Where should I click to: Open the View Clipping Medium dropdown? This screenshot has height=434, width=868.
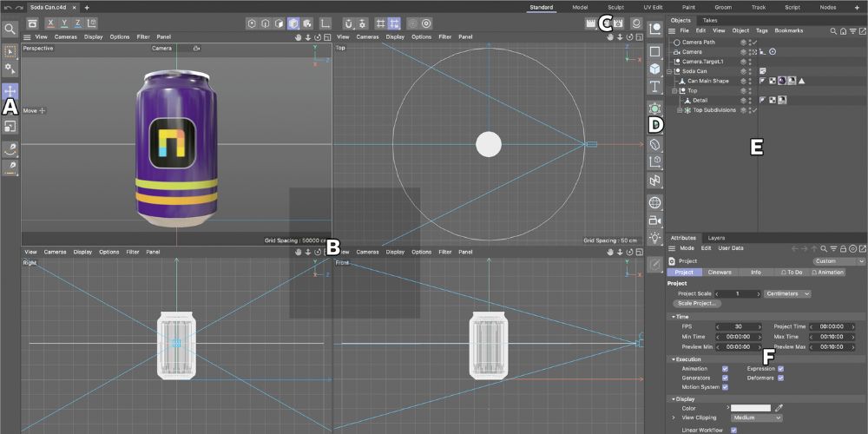point(755,418)
